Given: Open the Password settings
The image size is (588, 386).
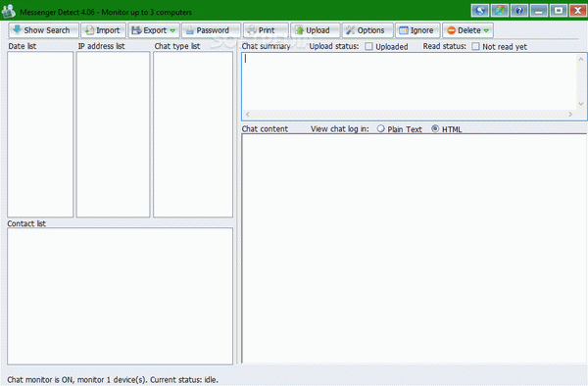Looking at the screenshot, I should [x=211, y=30].
